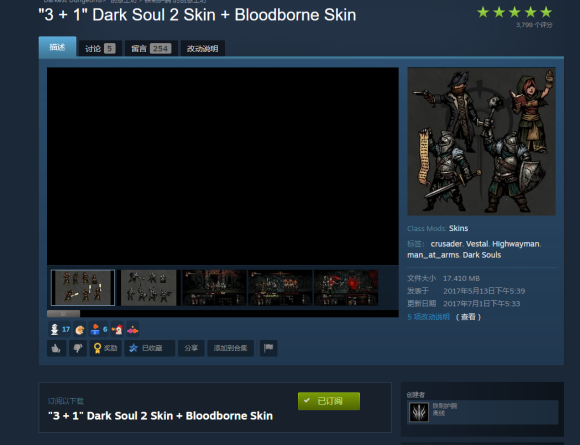580x445 pixels.
Task: Open the comments (留言) tab showing 254
Action: pos(151,48)
